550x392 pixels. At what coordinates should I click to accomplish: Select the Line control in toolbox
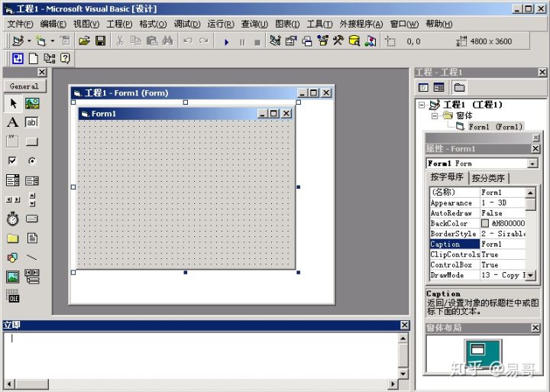[32, 258]
